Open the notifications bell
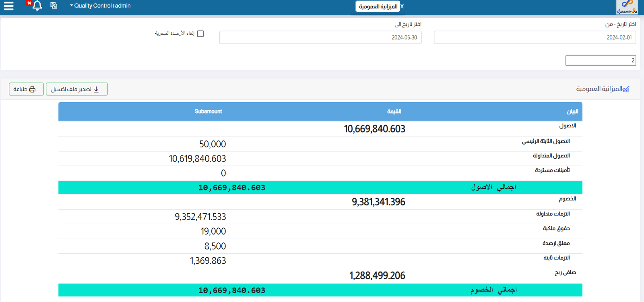Viewport: 644px width, 302px height. point(37,6)
